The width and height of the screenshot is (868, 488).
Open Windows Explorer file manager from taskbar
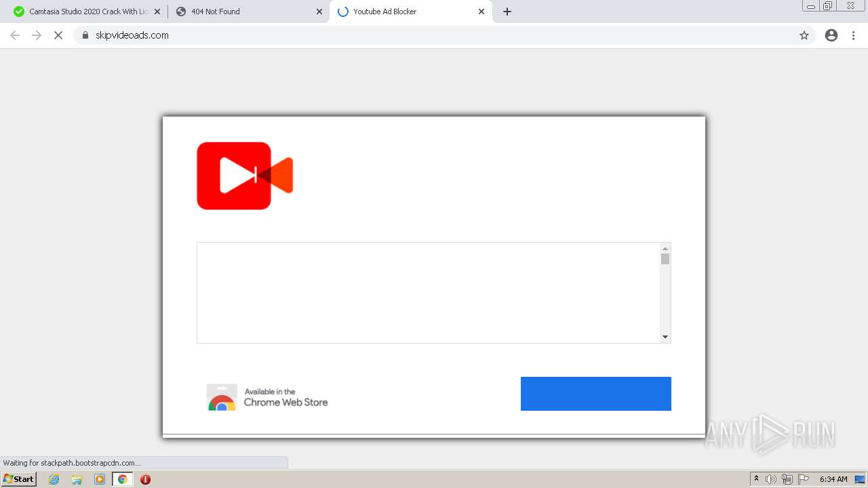(x=77, y=479)
